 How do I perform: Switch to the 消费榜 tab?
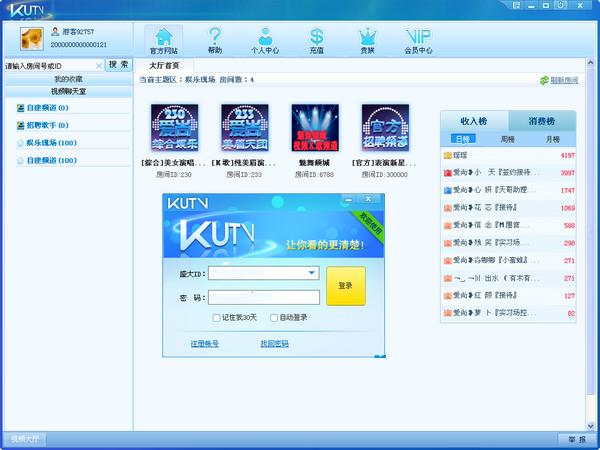542,121
